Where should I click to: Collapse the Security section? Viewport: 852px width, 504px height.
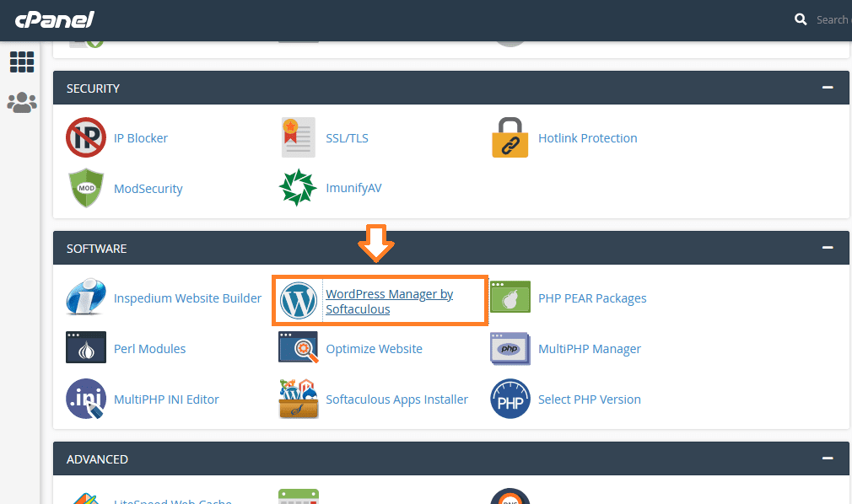(x=827, y=88)
